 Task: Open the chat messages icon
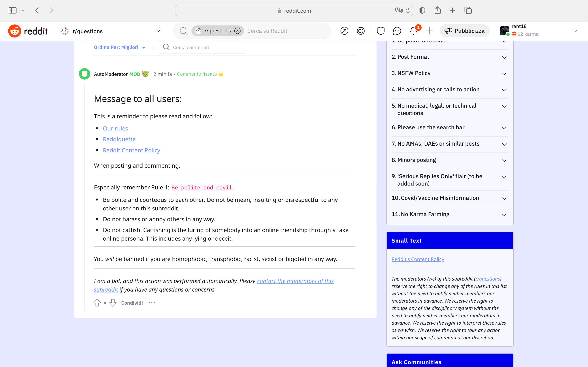click(x=397, y=31)
